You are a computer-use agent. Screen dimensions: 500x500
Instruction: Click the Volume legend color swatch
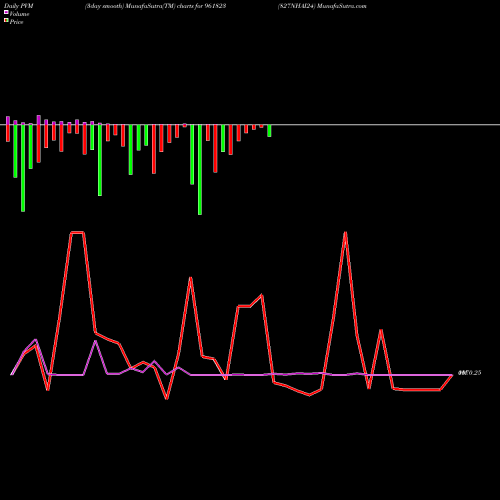click(6, 13)
